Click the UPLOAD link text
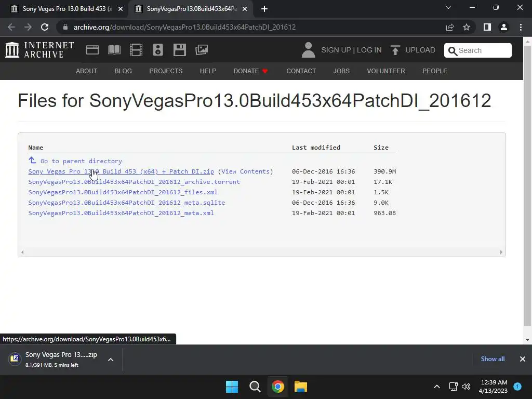 (420, 50)
